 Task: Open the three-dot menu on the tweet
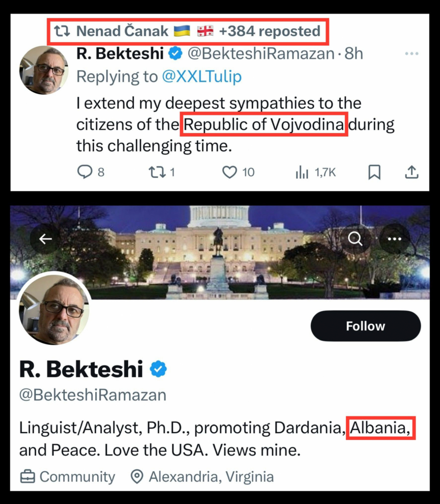pyautogui.click(x=412, y=54)
